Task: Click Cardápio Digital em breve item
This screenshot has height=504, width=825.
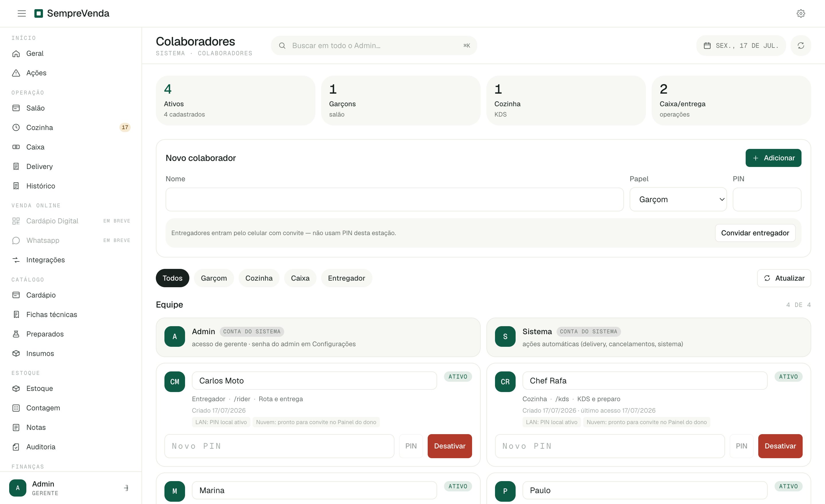Action: click(71, 221)
